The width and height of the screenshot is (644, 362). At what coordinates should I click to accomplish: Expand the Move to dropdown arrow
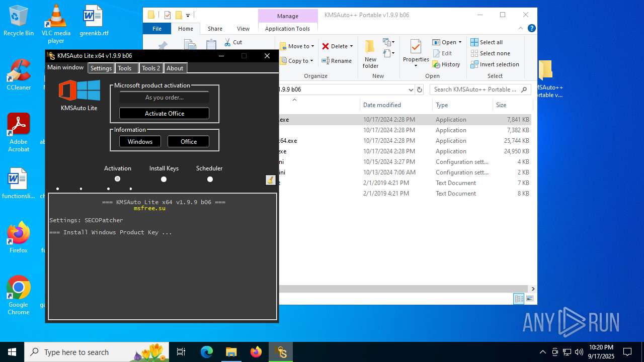[x=313, y=46]
